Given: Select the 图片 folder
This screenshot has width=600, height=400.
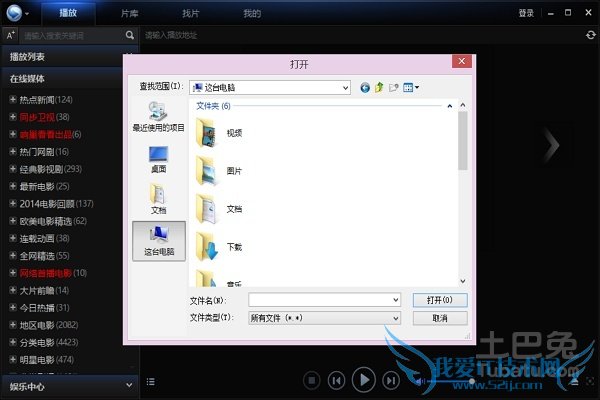Looking at the screenshot, I should point(219,171).
